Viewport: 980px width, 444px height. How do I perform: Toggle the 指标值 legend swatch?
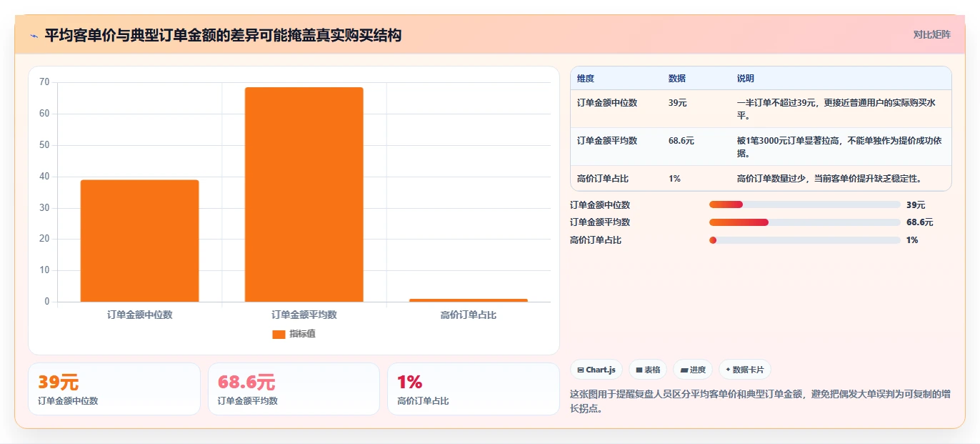[x=279, y=335]
